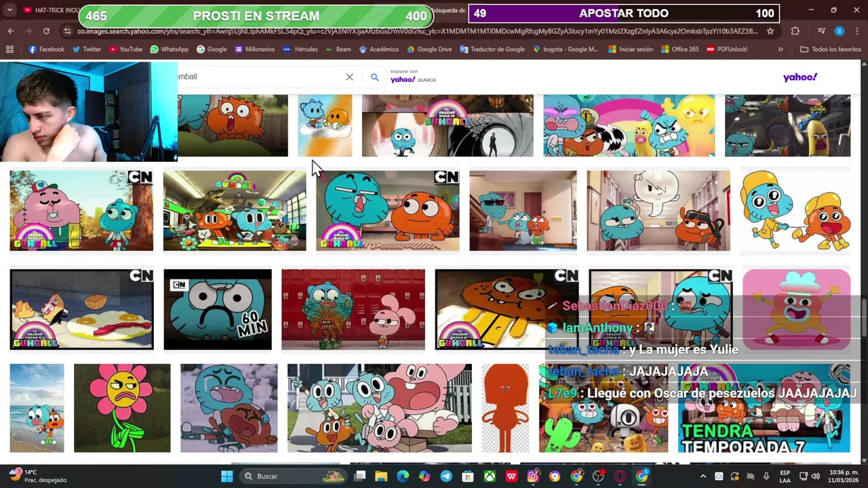Open the browser extensions puzzle icon
The width and height of the screenshot is (868, 488).
pos(795,31)
